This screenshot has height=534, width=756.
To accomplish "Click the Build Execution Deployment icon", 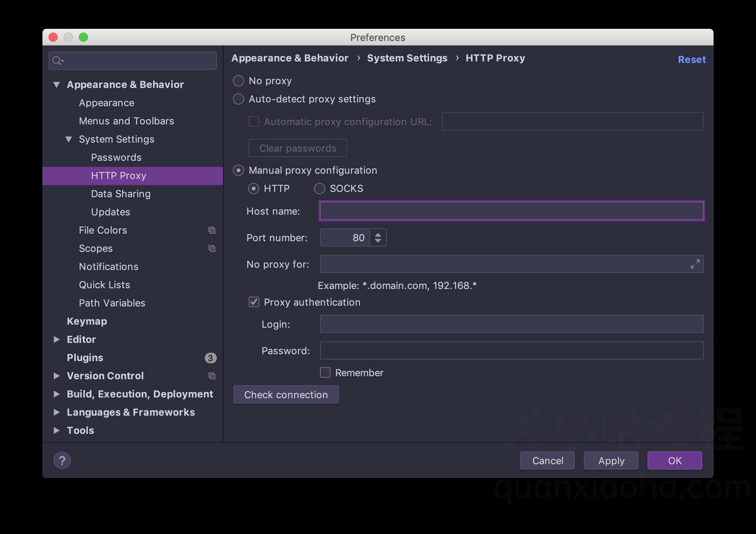I will pos(56,394).
